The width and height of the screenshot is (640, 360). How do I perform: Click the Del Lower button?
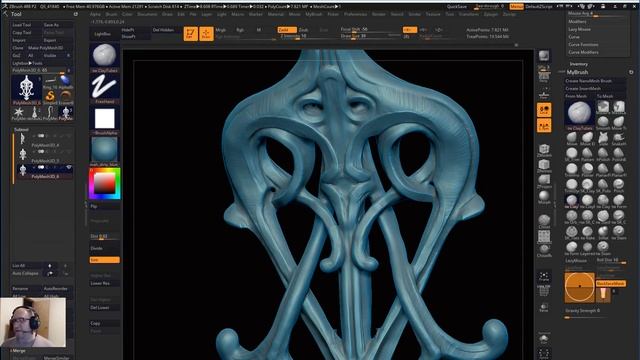104,308
